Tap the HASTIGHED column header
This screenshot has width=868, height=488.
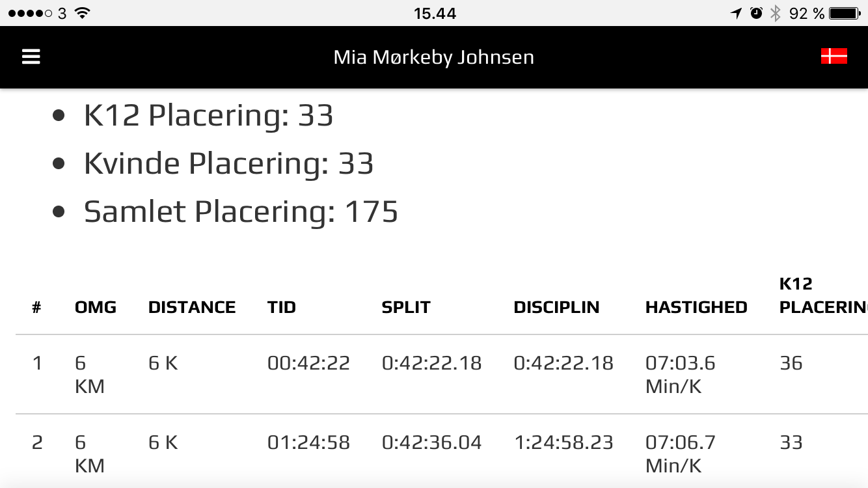point(696,307)
